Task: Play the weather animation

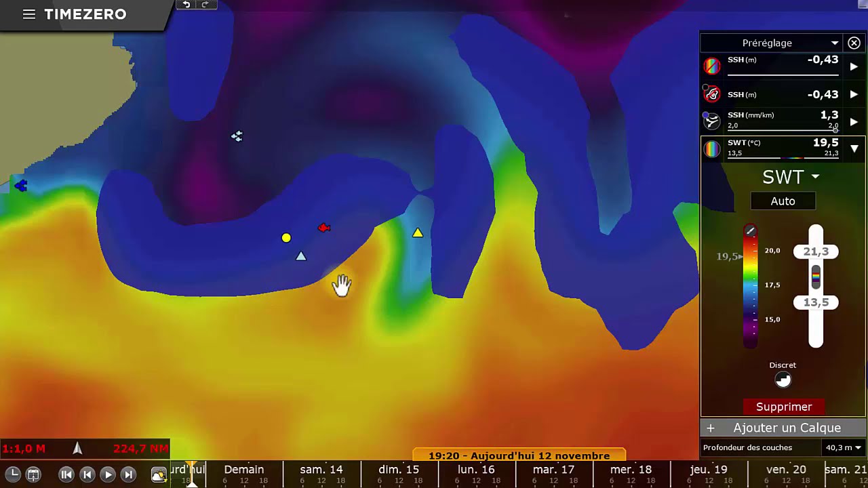Action: coord(108,474)
